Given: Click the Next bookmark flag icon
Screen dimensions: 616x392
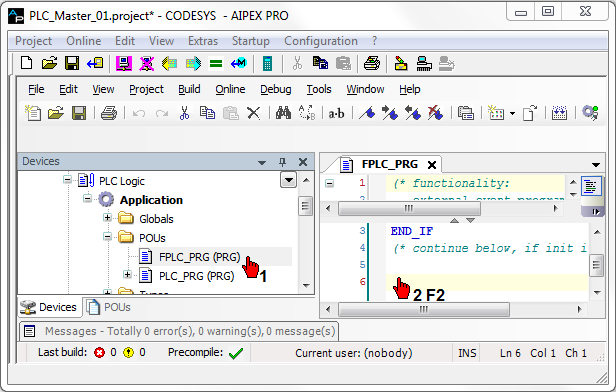Looking at the screenshot, I should 390,113.
